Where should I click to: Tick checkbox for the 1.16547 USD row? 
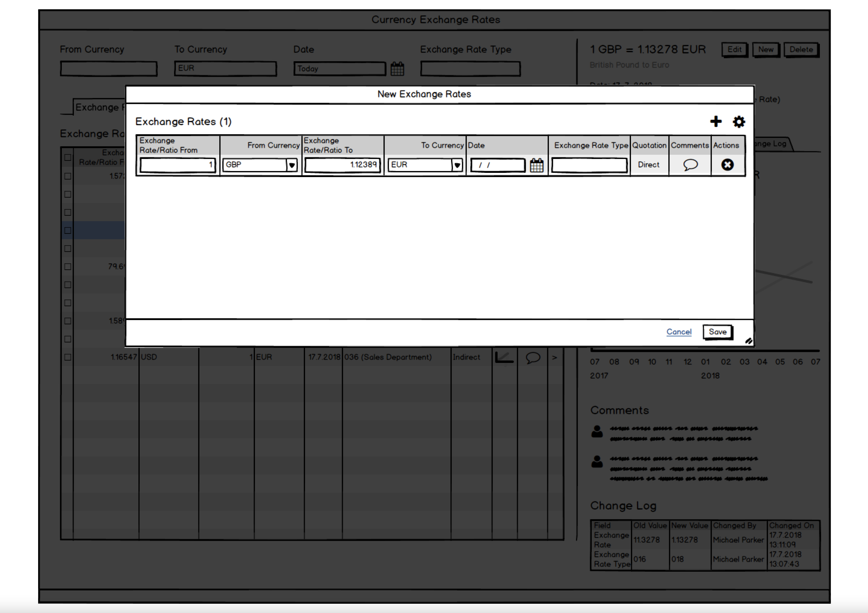point(68,357)
